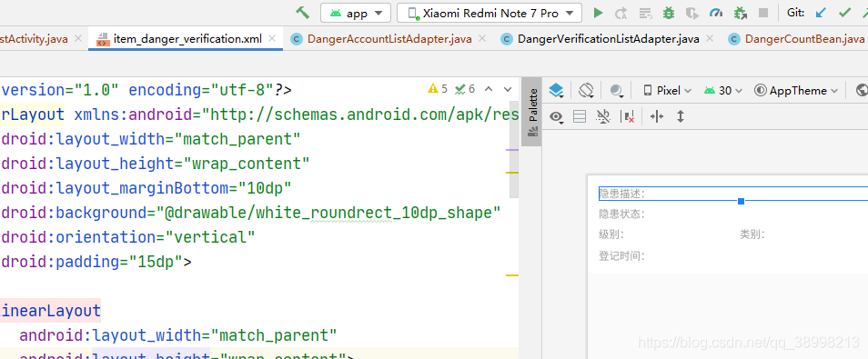Open the Palette side panel

coord(532,113)
